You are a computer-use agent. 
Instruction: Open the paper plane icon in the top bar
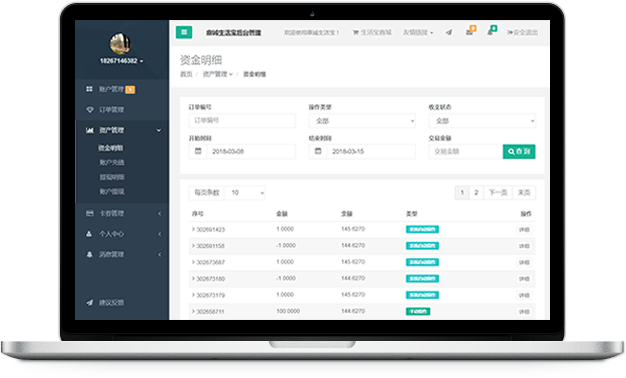(449, 32)
